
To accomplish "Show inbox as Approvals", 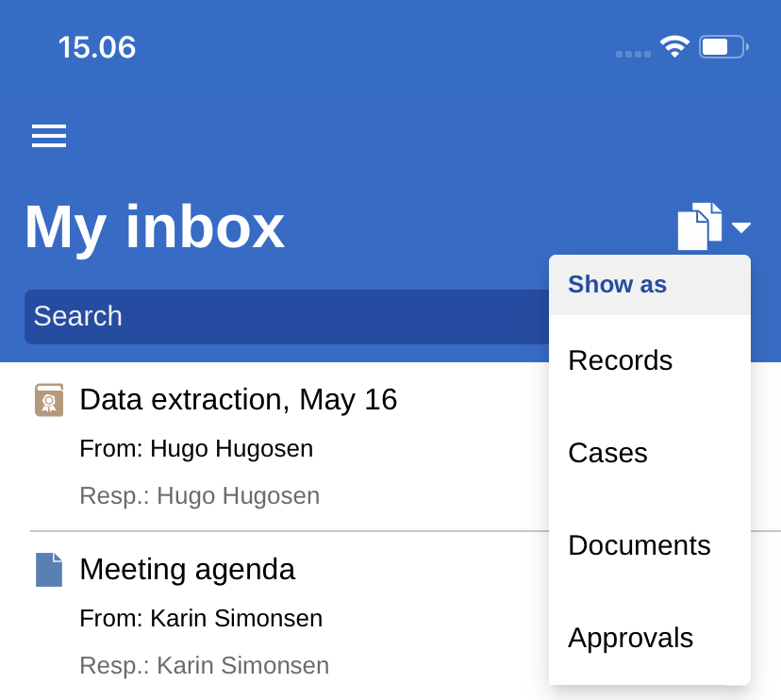I will [631, 638].
